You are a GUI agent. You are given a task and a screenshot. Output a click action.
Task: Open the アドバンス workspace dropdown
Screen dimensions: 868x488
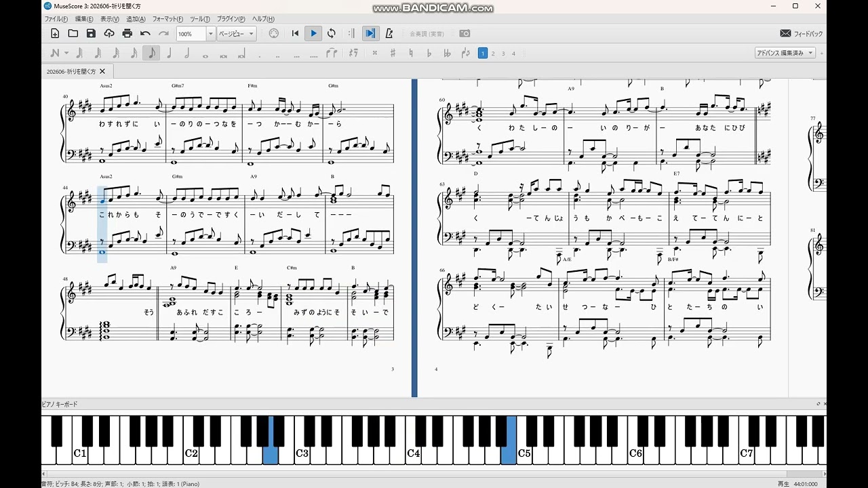[785, 53]
